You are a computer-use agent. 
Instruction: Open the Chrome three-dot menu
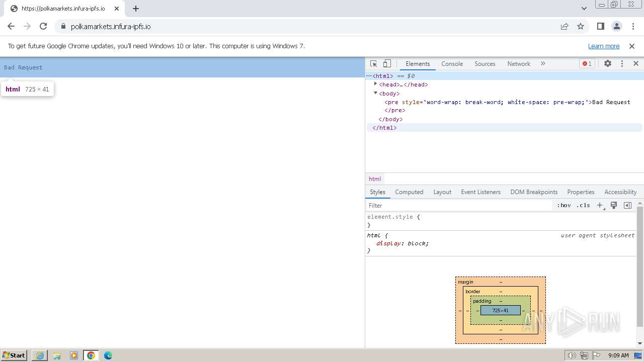coord(632,26)
